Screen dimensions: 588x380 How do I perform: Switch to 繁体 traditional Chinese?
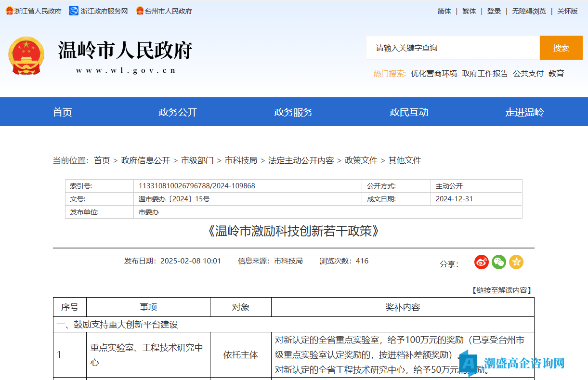click(469, 11)
